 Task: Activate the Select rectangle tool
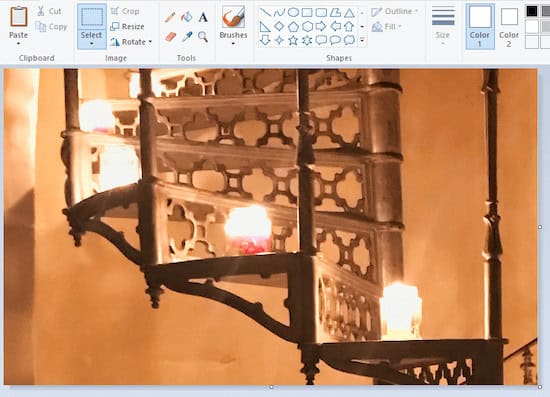pyautogui.click(x=92, y=17)
